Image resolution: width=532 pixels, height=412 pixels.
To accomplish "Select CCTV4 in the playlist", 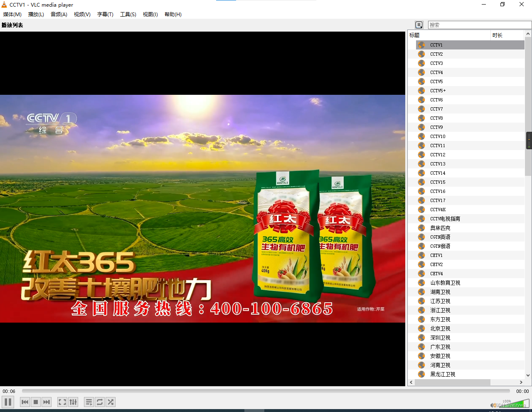I will coord(470,72).
